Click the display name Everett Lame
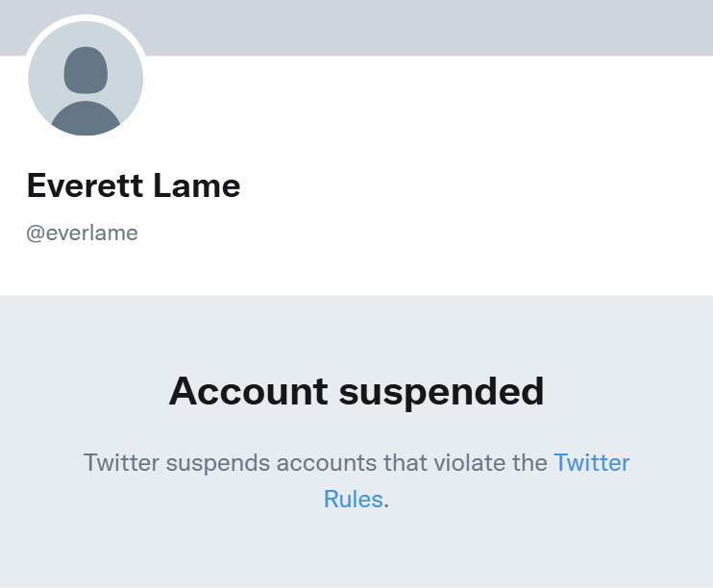Image resolution: width=713 pixels, height=588 pixels. (134, 185)
